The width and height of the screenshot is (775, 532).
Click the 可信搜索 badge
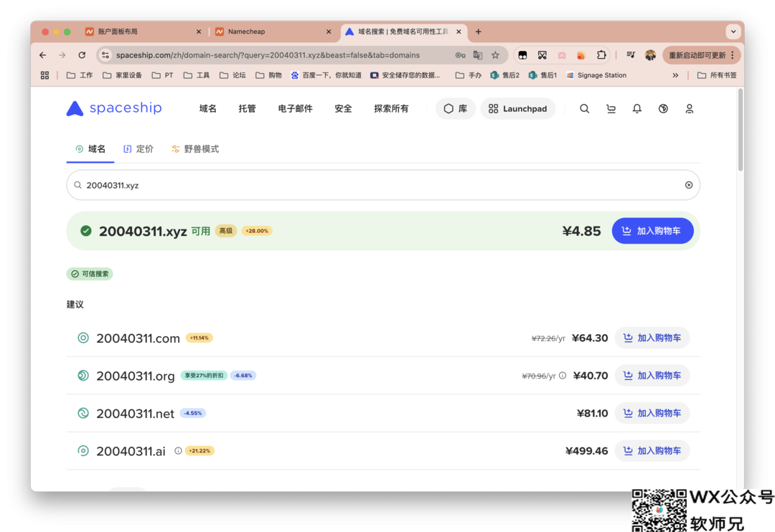tap(90, 274)
